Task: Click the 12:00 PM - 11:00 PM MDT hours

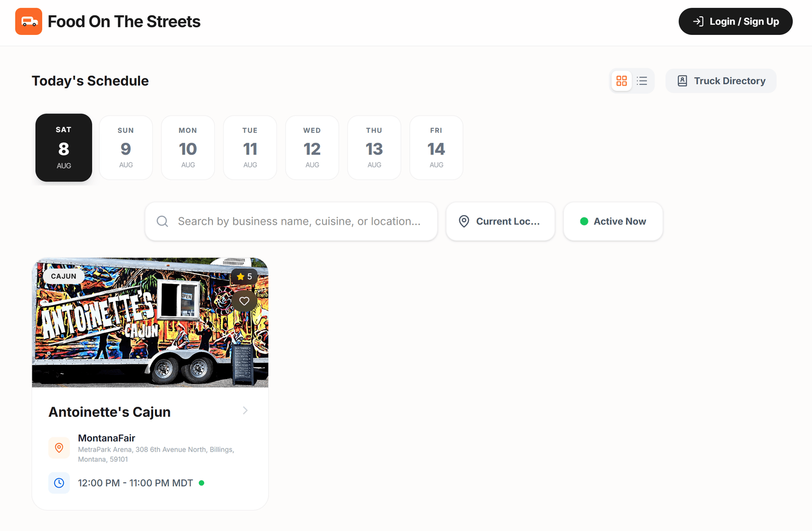Action: 135,483
